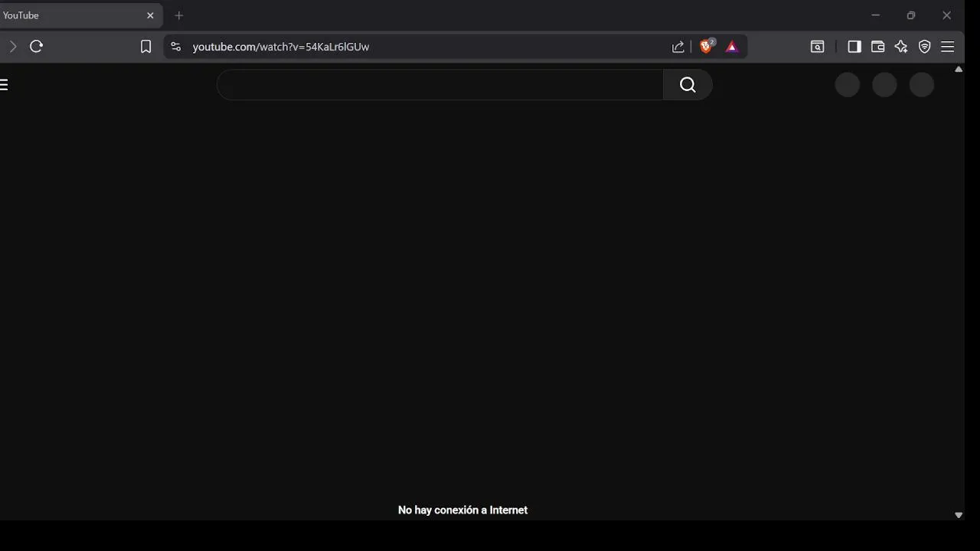The image size is (980, 551).
Task: Open the Brave Rewards triangle icon
Action: 732,47
